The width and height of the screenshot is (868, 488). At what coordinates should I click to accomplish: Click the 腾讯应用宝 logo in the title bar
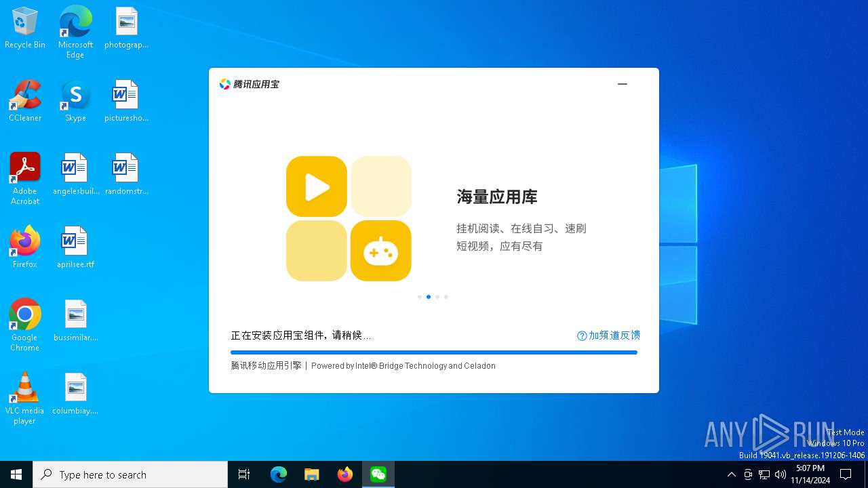coord(250,84)
